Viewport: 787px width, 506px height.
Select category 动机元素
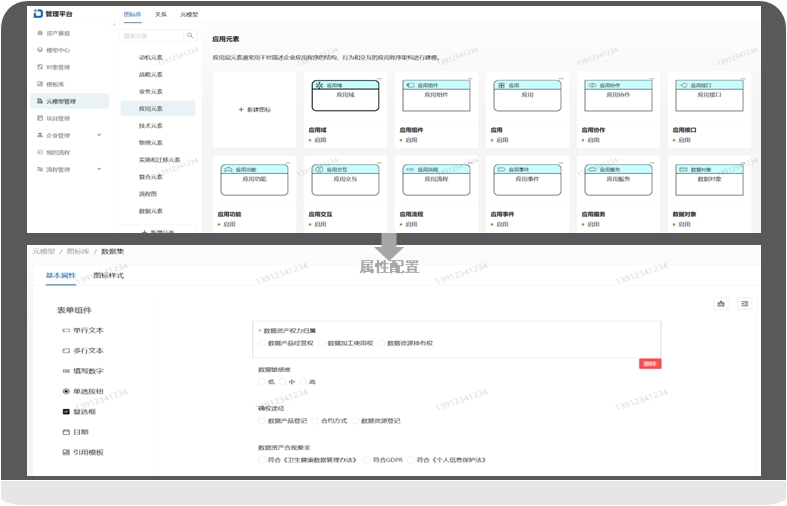(151, 57)
